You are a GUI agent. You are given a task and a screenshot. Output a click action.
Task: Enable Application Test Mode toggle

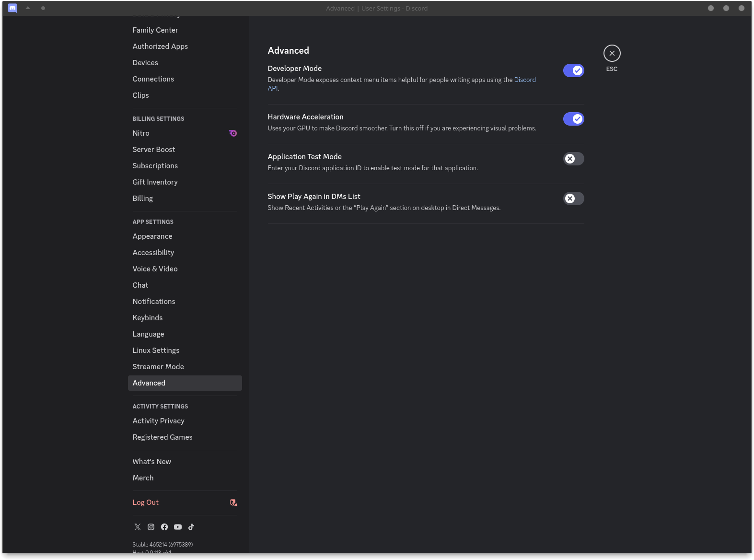tap(573, 159)
